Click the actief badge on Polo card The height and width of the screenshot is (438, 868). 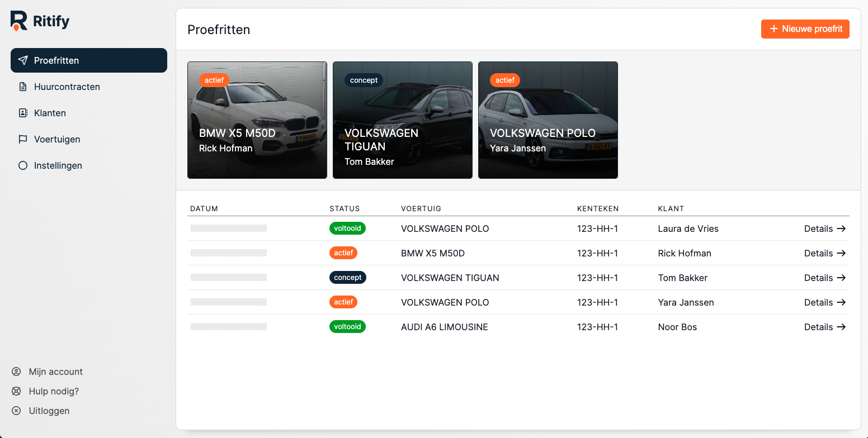coord(505,80)
